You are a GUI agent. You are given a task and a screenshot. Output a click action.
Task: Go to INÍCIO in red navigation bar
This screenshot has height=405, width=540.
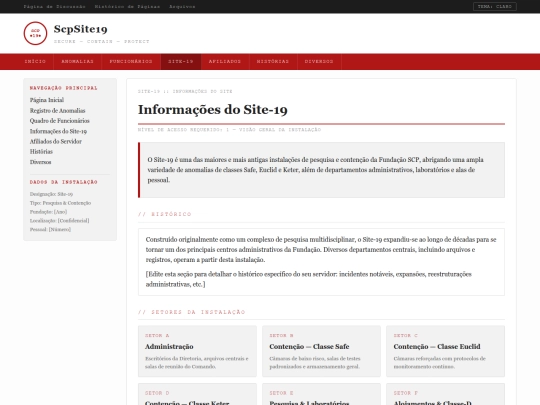point(35,62)
